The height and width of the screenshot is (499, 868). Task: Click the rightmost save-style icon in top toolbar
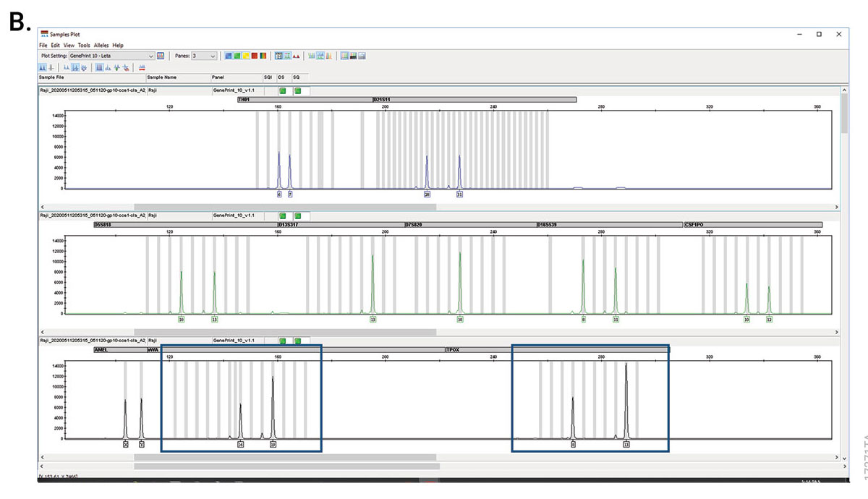(362, 56)
